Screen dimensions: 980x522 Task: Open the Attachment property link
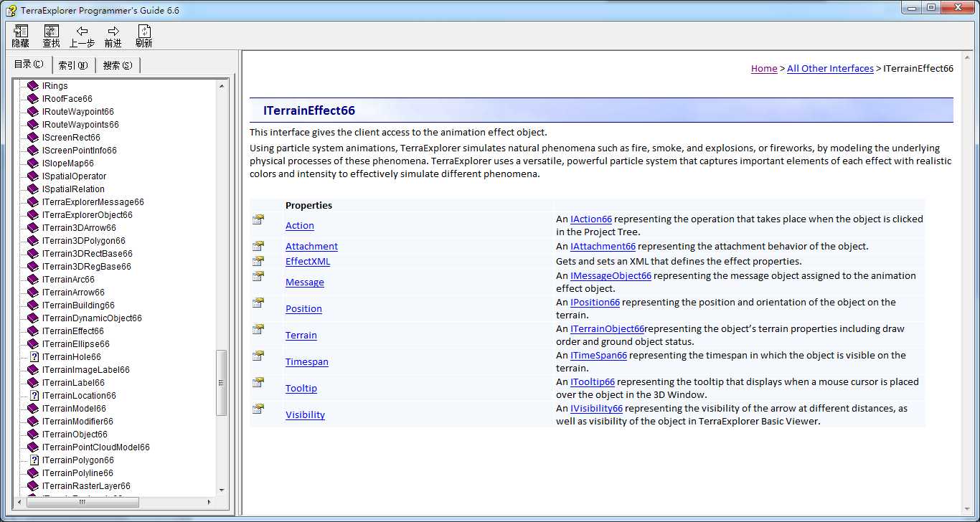(311, 246)
